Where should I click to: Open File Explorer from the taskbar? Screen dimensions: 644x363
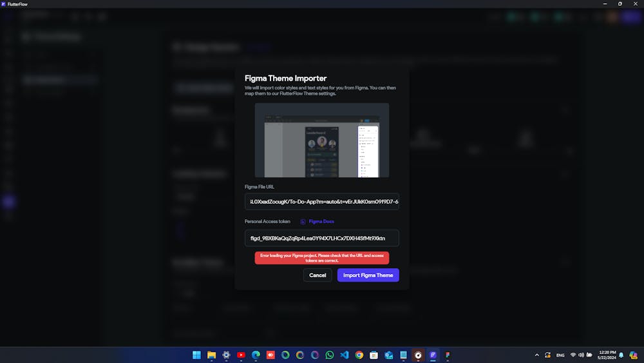211,355
